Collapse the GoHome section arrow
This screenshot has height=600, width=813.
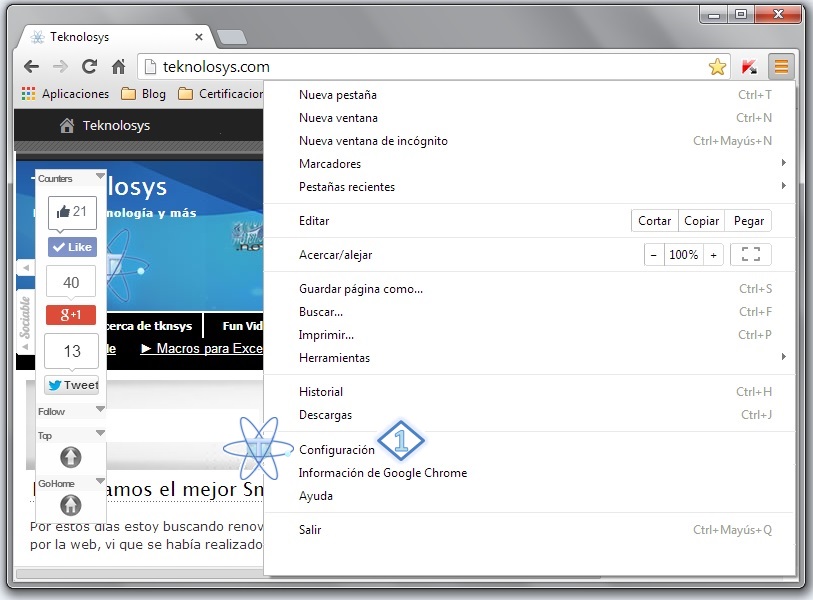pos(100,481)
